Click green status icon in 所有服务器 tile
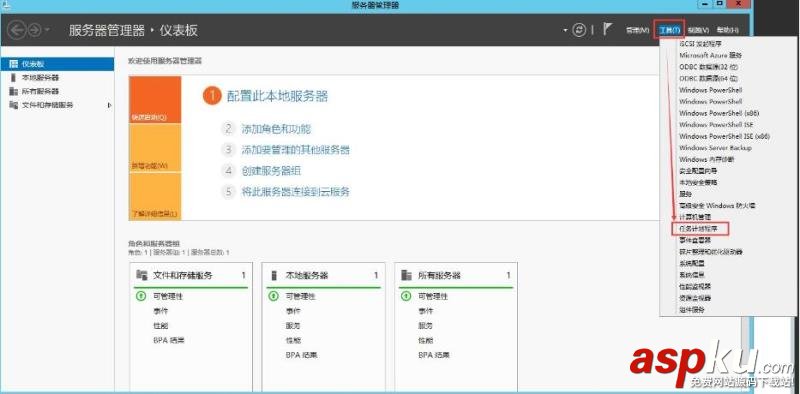This screenshot has height=394, width=800. pyautogui.click(x=406, y=296)
